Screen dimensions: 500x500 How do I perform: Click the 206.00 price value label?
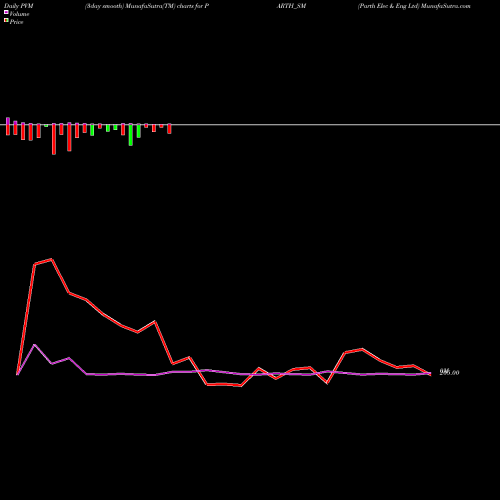click(x=449, y=372)
